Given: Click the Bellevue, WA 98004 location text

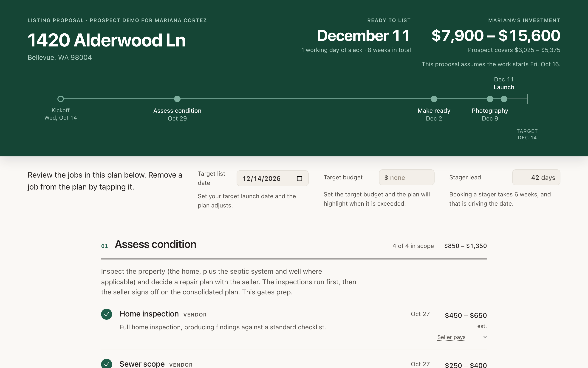Looking at the screenshot, I should coord(59,57).
